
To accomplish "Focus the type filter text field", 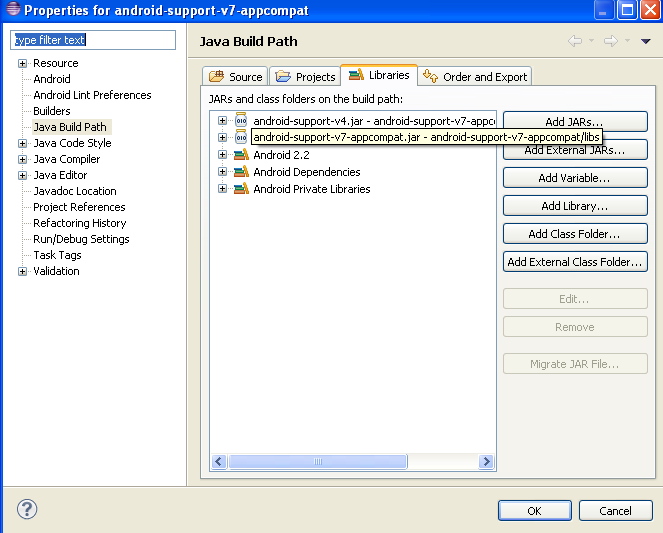I will [x=93, y=40].
